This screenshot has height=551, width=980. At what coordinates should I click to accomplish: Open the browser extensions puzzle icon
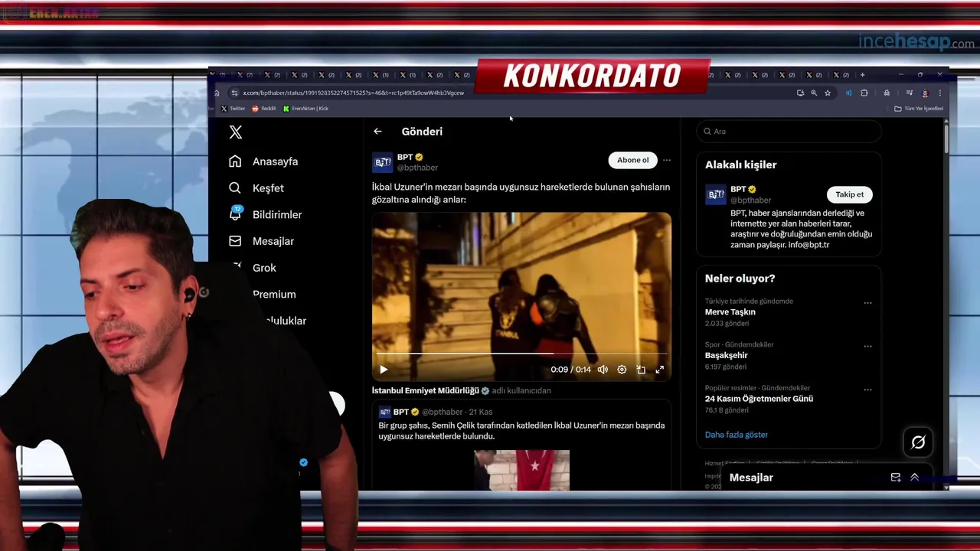coord(864,93)
